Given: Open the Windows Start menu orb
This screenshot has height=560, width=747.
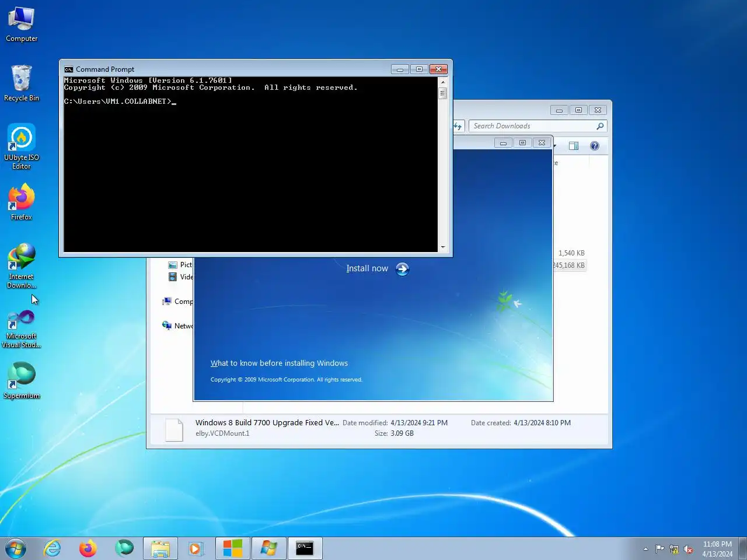Looking at the screenshot, I should (15, 548).
